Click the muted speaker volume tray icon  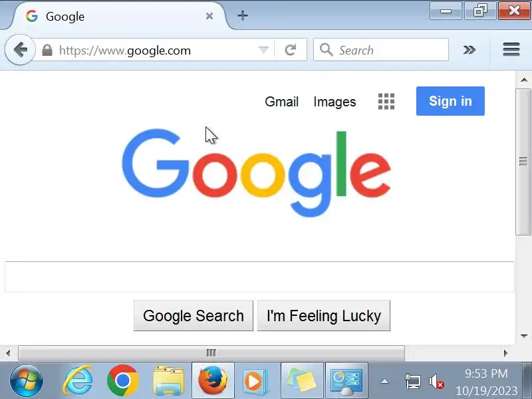point(436,382)
